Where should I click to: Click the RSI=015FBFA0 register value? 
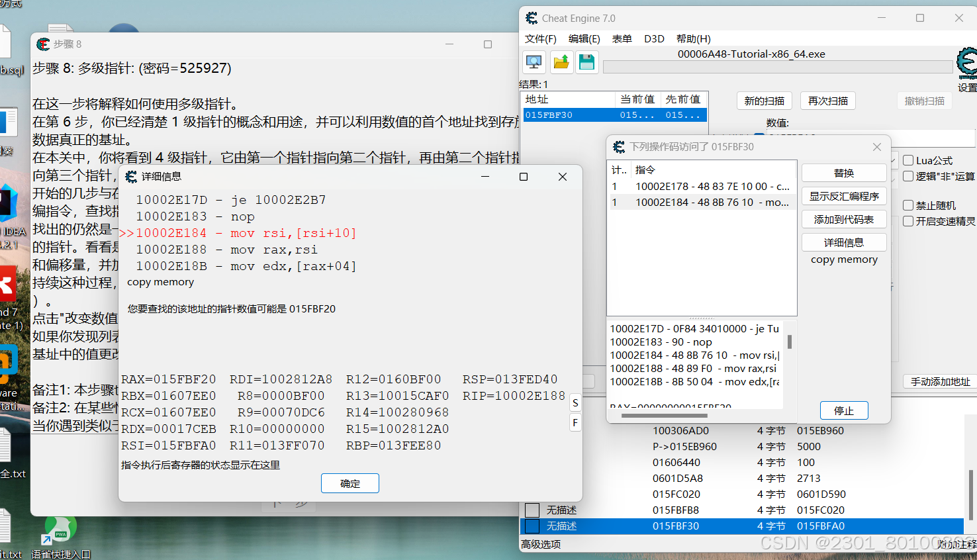click(168, 445)
